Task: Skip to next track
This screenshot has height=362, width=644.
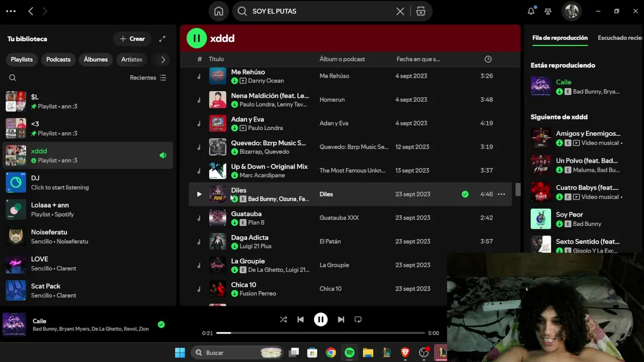Action: click(341, 319)
